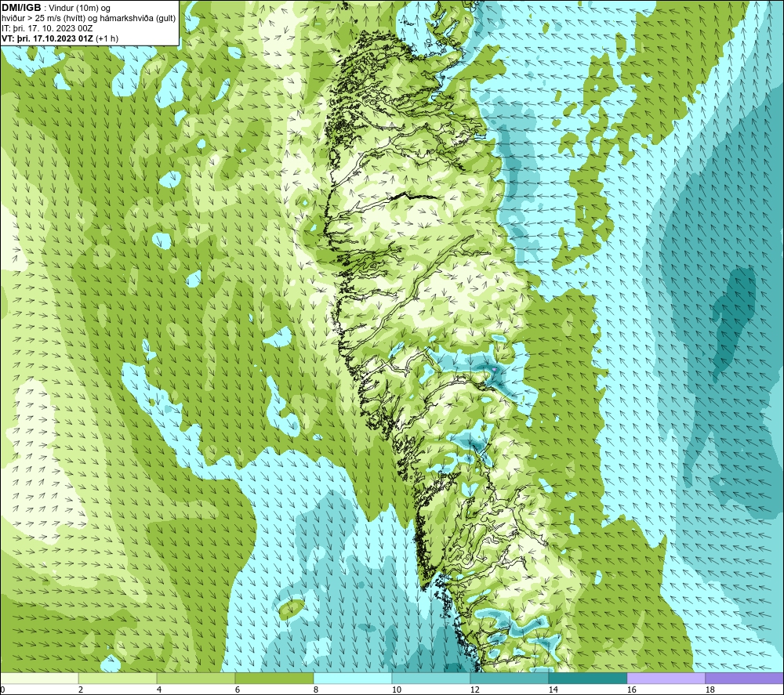Click the 8–10 m/s light cyan swatch

[x=353, y=678]
